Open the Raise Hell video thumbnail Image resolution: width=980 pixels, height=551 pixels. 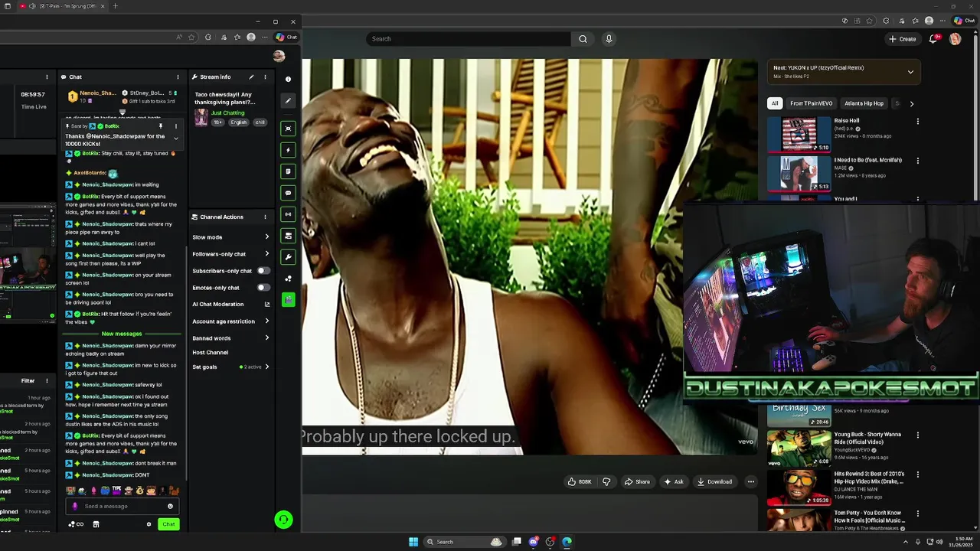[x=799, y=135]
